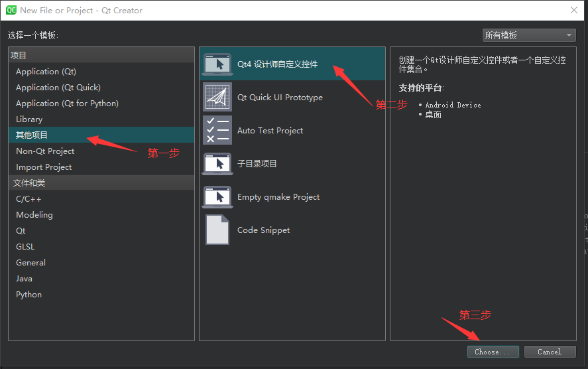
Task: Click the 文件和类 section header
Action: point(101,183)
